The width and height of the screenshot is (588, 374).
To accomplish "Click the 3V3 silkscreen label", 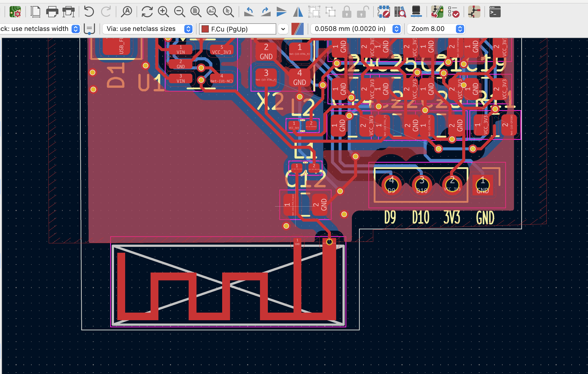I will 452,217.
